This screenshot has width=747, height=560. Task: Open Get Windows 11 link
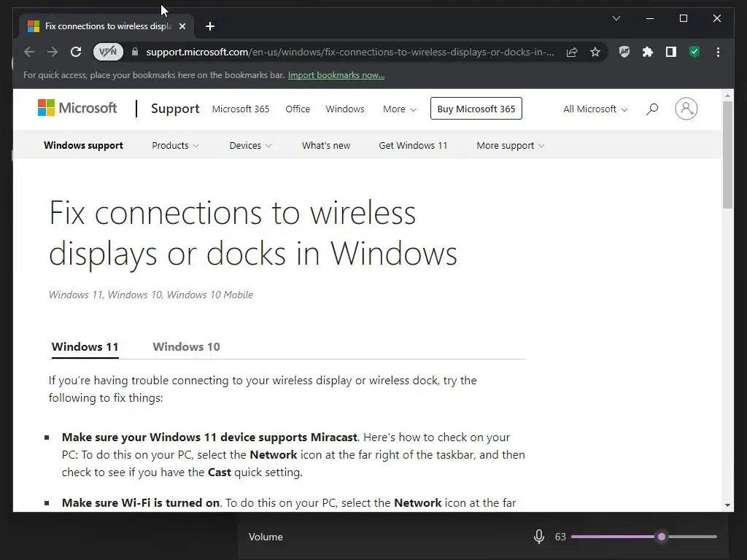click(x=413, y=145)
